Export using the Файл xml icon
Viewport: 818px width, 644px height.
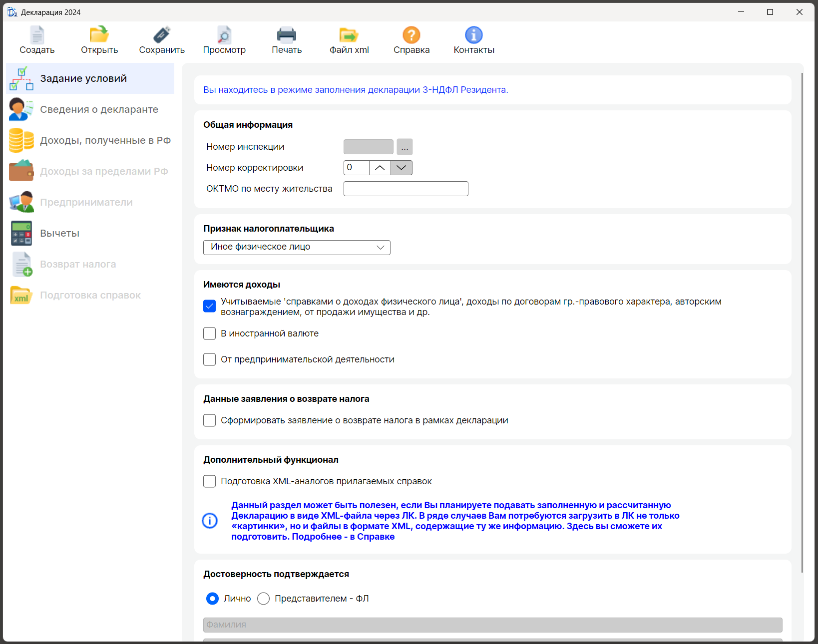[x=349, y=35]
